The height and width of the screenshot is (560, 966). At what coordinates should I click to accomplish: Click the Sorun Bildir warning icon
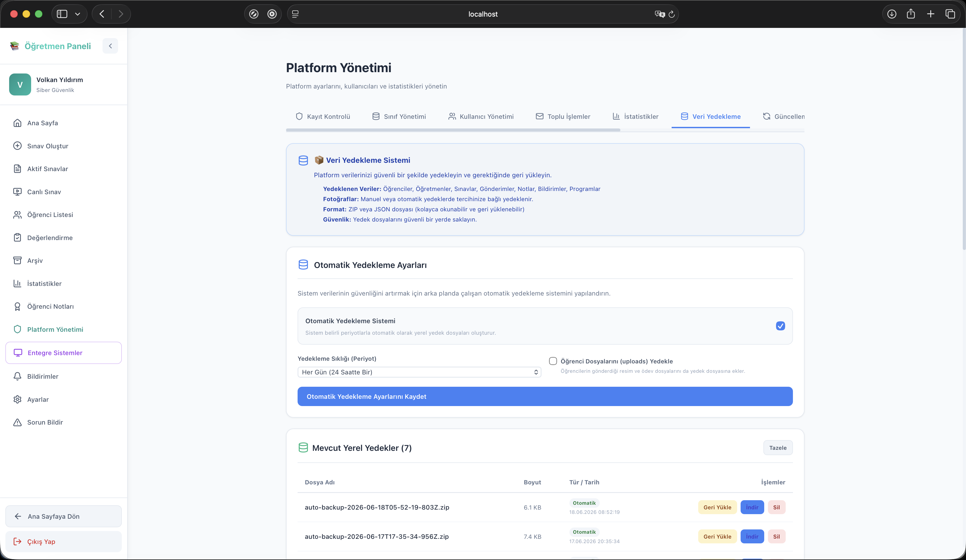17,422
